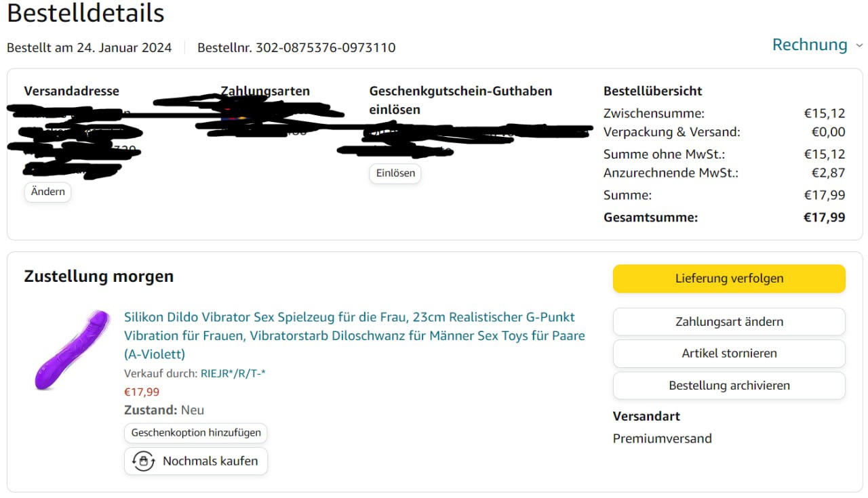Click the purple product thumbnail image
The height and width of the screenshot is (498, 868).
coord(71,350)
